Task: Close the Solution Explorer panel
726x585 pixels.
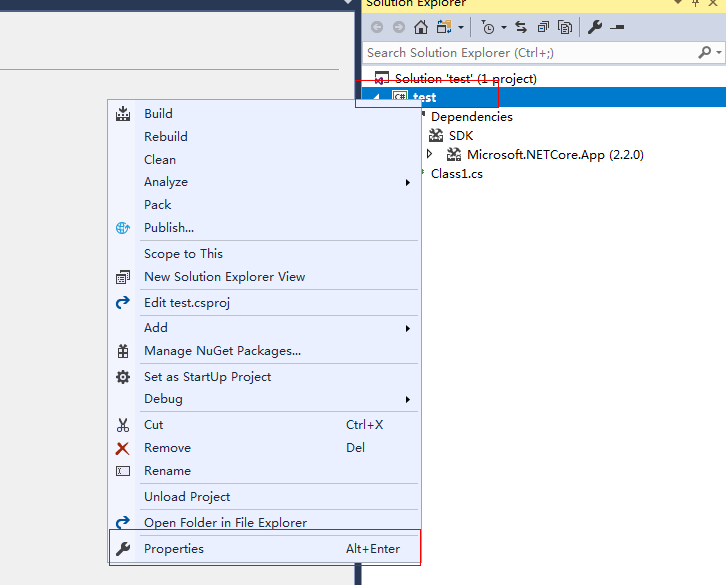Action: [x=713, y=3]
